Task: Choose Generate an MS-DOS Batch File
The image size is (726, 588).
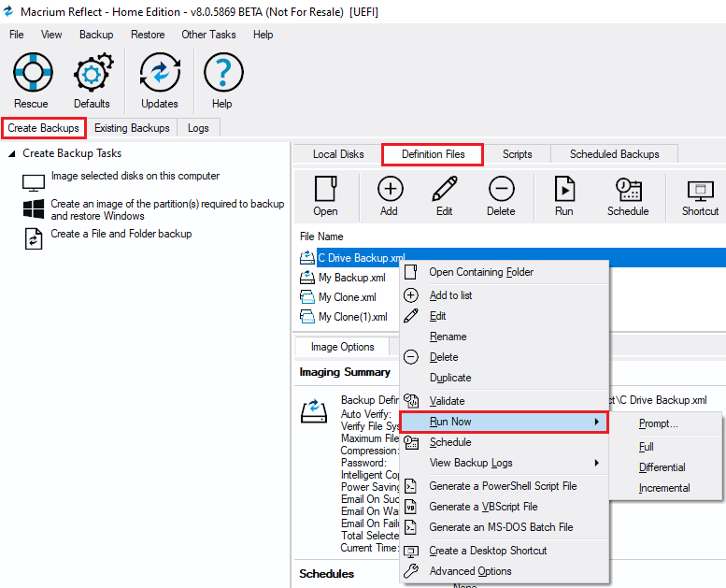Action: click(x=505, y=527)
